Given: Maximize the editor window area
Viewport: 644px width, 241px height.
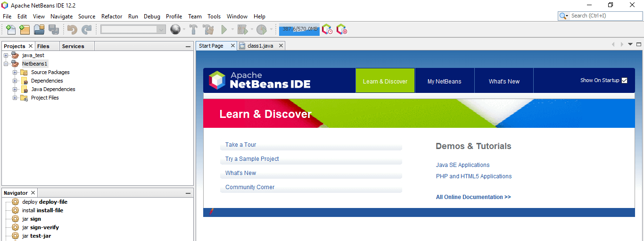Looking at the screenshot, I should (639, 44).
